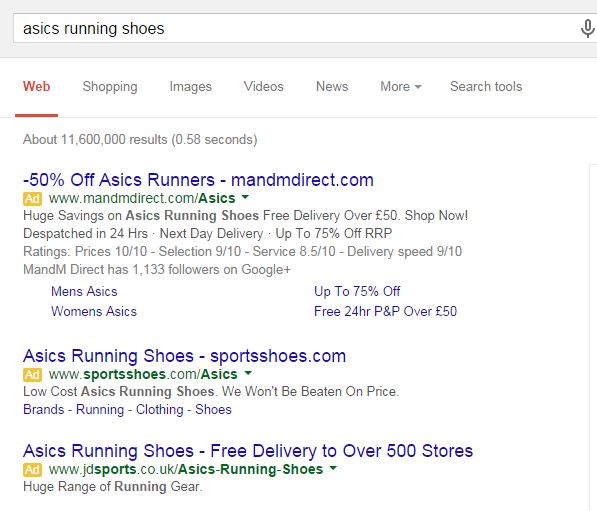597x511 pixels.
Task: Open the Mens Asics sitelink
Action: (84, 291)
